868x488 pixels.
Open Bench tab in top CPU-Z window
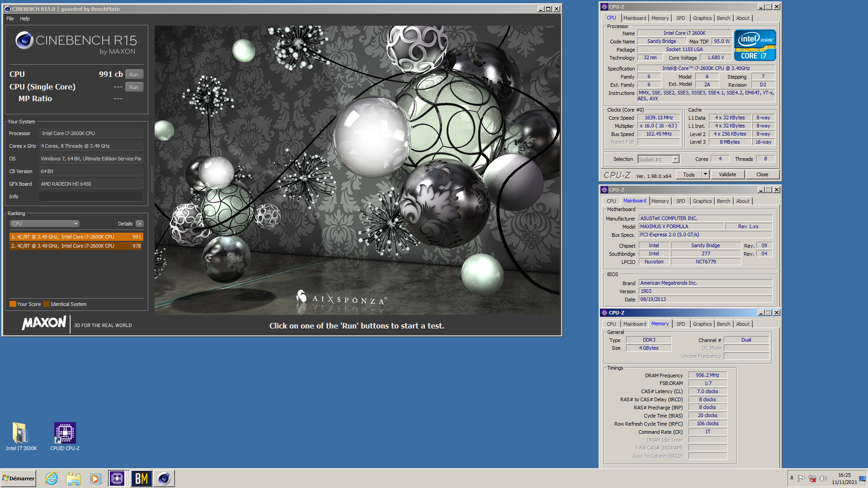(x=723, y=18)
